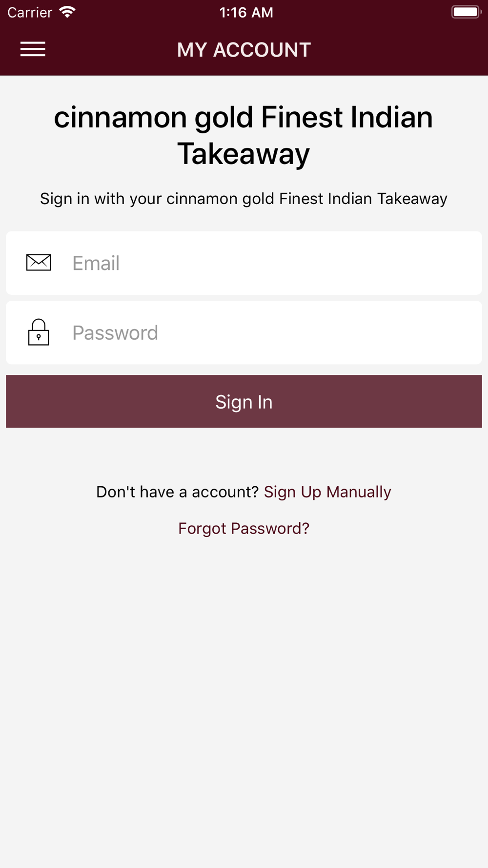Open the Sign Up Manually link

tap(327, 492)
